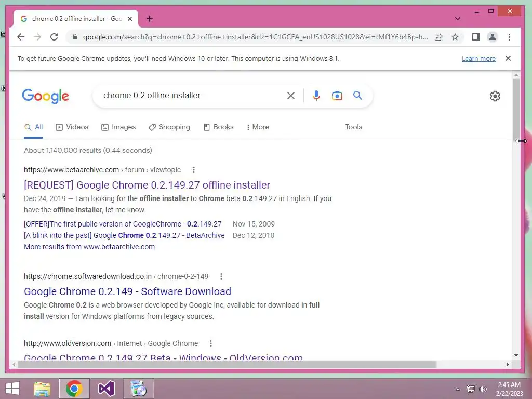532x399 pixels.
Task: Select the All results tab
Action: (x=34, y=127)
